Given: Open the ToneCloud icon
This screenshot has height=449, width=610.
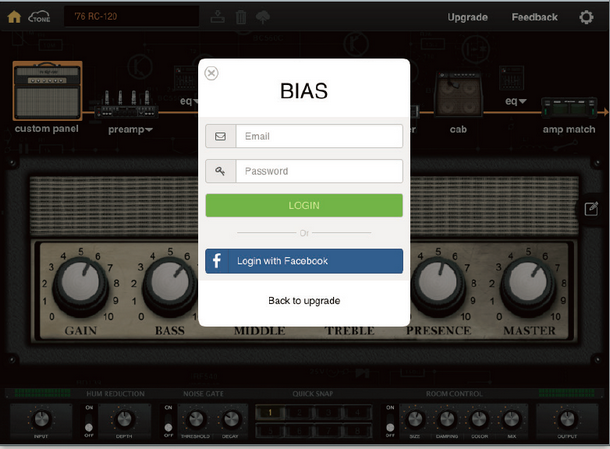Looking at the screenshot, I should pyautogui.click(x=39, y=17).
